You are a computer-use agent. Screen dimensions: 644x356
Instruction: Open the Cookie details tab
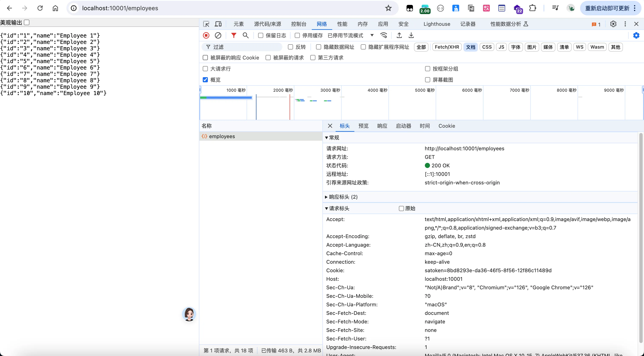tap(447, 126)
